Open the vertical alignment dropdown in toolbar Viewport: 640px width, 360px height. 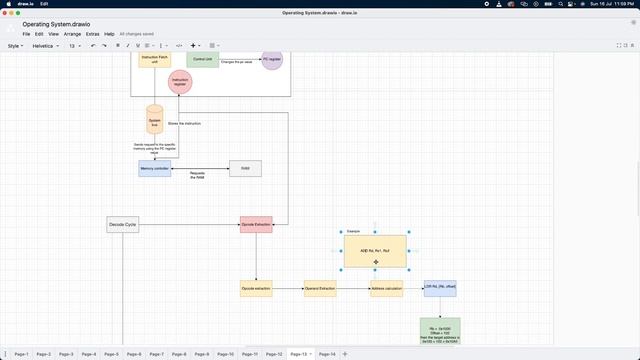pos(163,46)
